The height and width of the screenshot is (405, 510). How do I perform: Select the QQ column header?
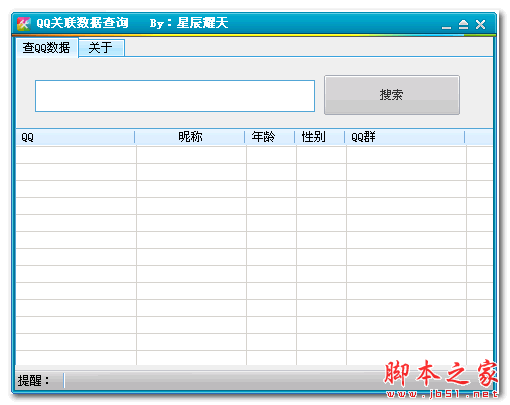pyautogui.click(x=75, y=137)
